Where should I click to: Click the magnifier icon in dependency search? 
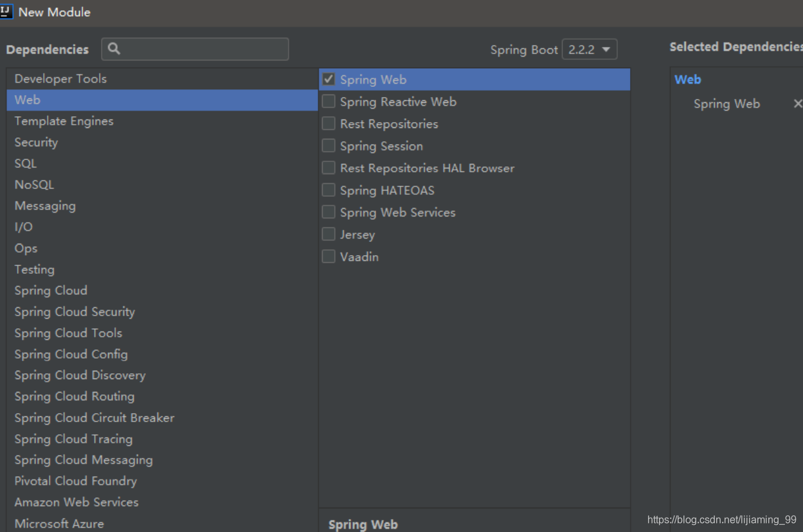tap(114, 49)
